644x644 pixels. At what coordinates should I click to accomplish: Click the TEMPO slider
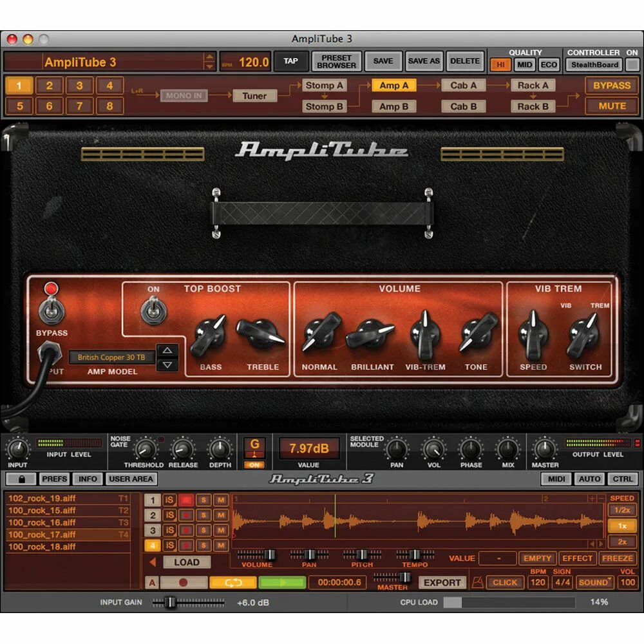coord(415,555)
